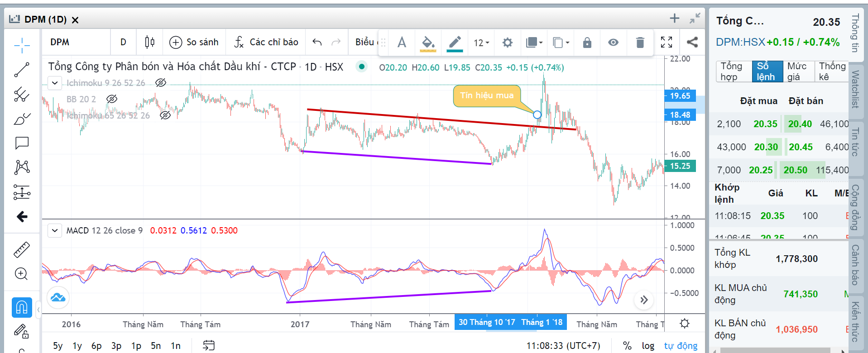
Task: Switch to Sổ lệnh tab
Action: (767, 72)
